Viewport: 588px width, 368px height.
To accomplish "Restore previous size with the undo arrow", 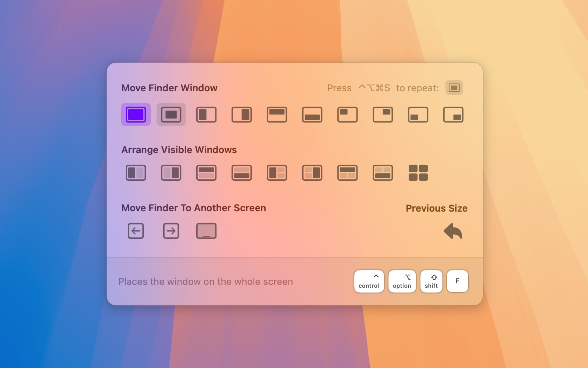I will click(453, 231).
